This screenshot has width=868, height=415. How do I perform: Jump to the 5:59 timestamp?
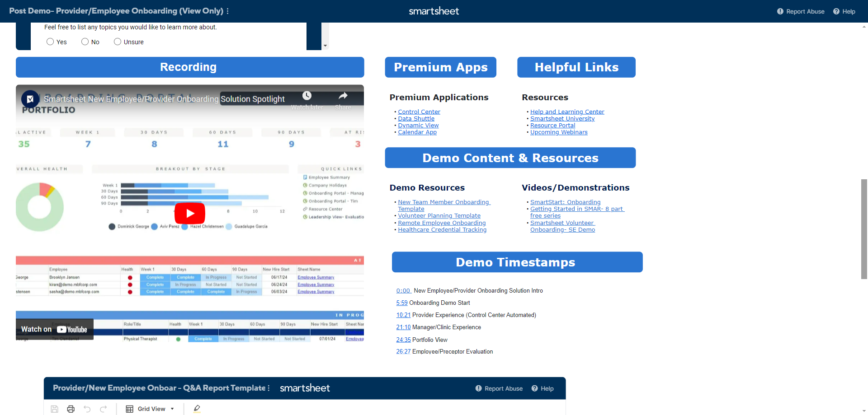[x=402, y=303]
